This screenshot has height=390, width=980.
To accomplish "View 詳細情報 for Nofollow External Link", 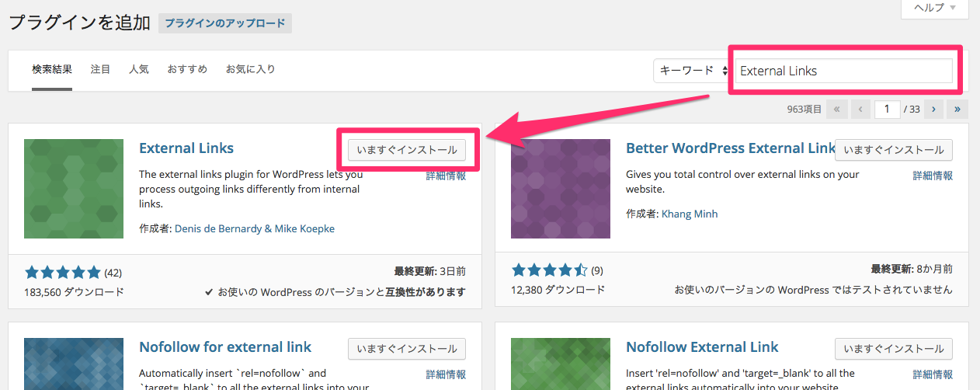I will coord(933,374).
